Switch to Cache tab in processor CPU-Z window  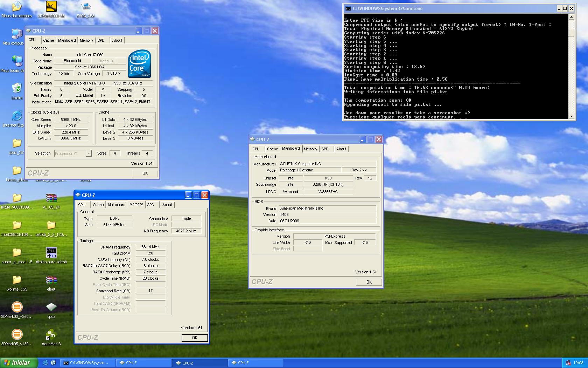pos(48,40)
